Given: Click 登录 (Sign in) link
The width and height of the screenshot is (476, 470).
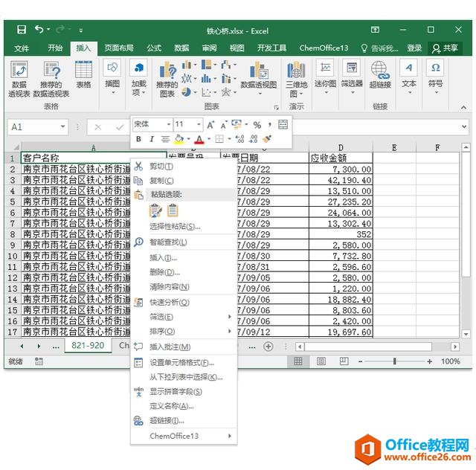Looking at the screenshot, I should pyautogui.click(x=414, y=48).
